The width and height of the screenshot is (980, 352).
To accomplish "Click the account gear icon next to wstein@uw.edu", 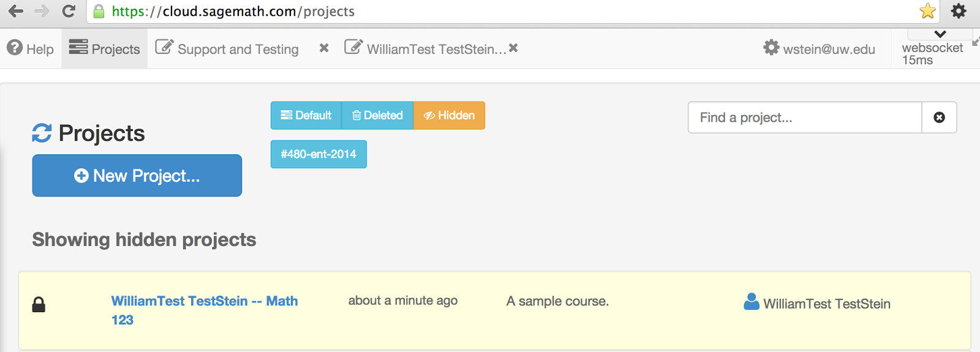I will [x=771, y=48].
